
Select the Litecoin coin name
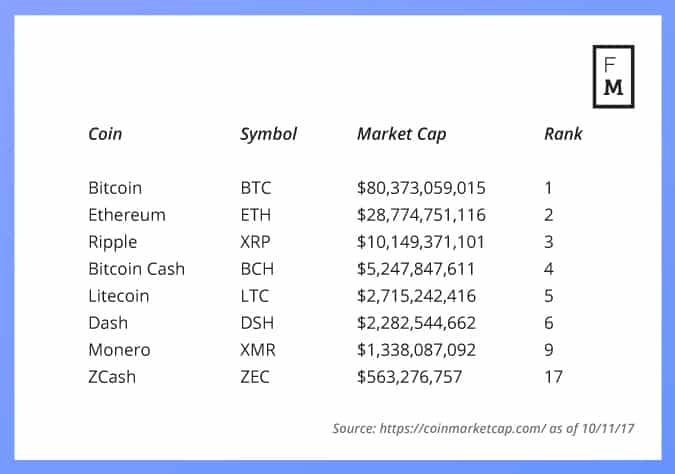point(120,296)
